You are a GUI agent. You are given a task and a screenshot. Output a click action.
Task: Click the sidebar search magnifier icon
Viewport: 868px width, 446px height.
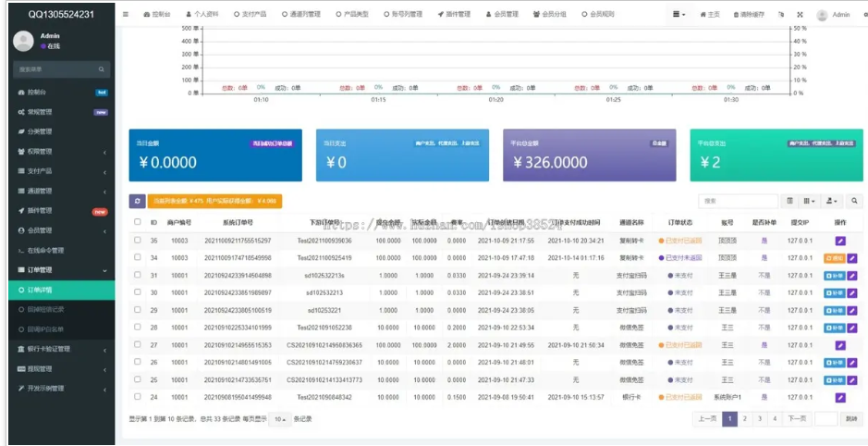102,69
